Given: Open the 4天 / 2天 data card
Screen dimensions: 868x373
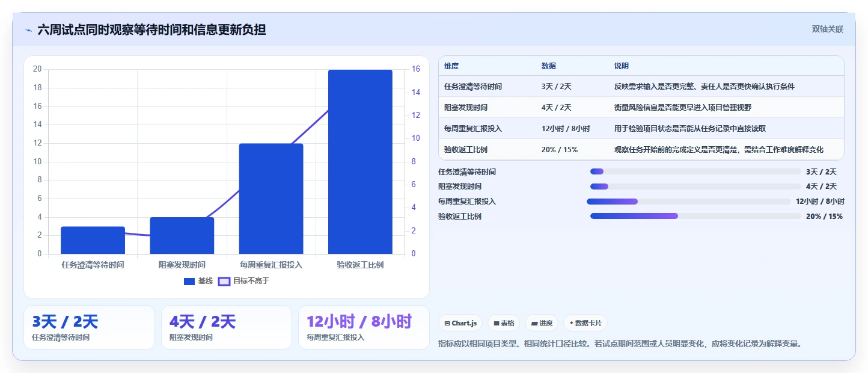Looking at the screenshot, I should click(x=227, y=327).
